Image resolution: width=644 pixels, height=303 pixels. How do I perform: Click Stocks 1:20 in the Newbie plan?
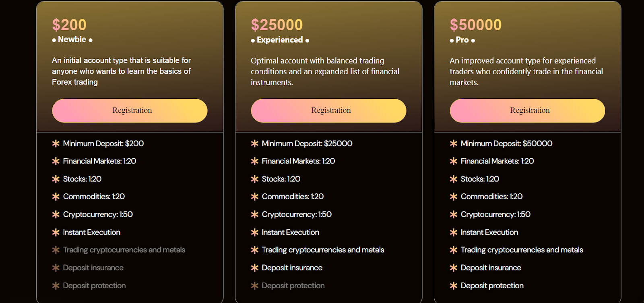pos(82,179)
